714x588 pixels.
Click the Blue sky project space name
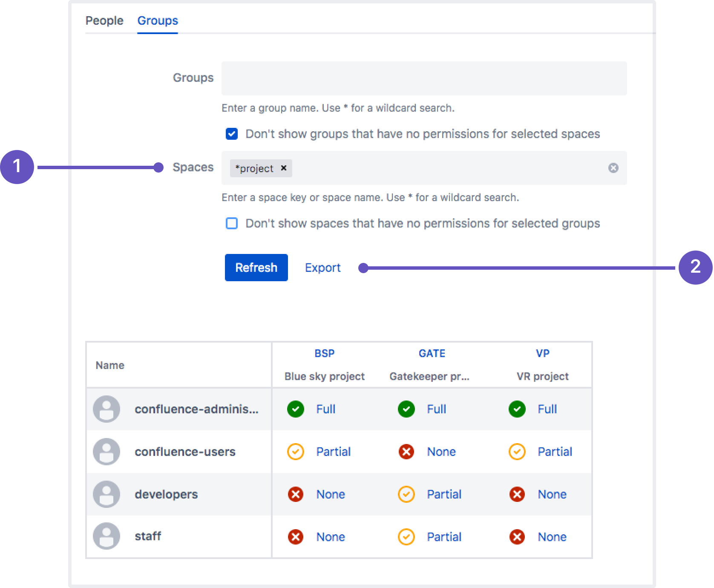click(325, 377)
